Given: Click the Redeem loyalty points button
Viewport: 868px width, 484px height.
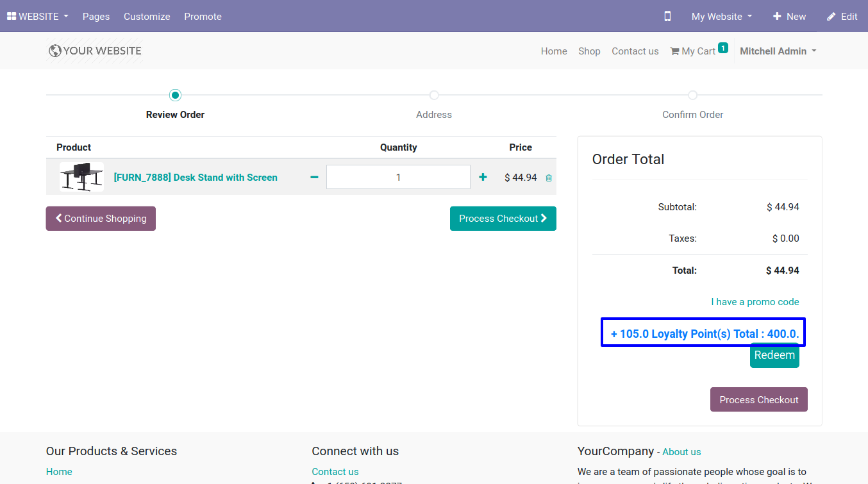Looking at the screenshot, I should [x=774, y=355].
